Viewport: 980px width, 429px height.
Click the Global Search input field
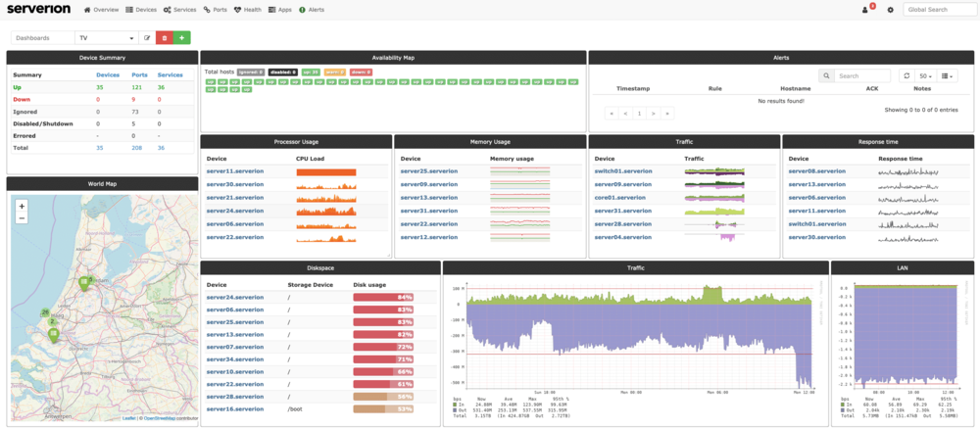click(x=938, y=10)
